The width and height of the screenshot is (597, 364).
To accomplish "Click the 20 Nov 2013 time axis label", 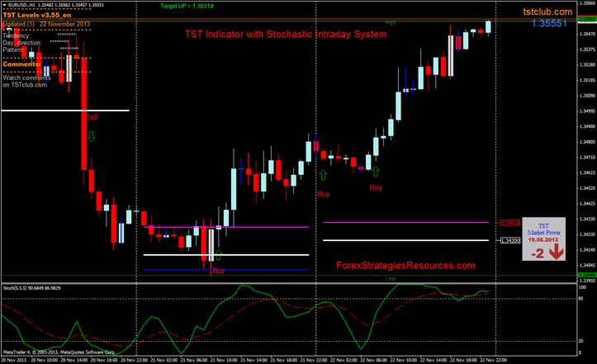I will coord(14,360).
